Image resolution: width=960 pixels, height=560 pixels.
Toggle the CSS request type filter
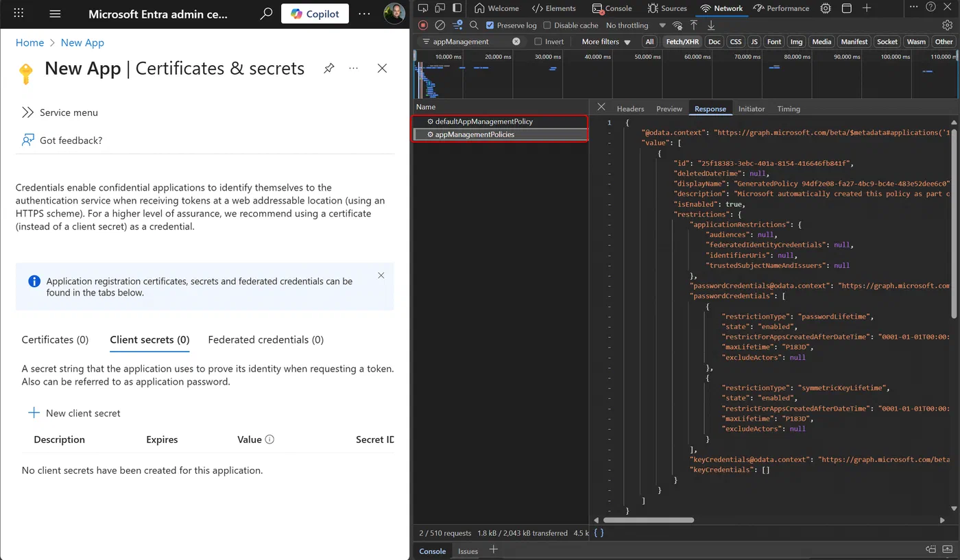[736, 42]
